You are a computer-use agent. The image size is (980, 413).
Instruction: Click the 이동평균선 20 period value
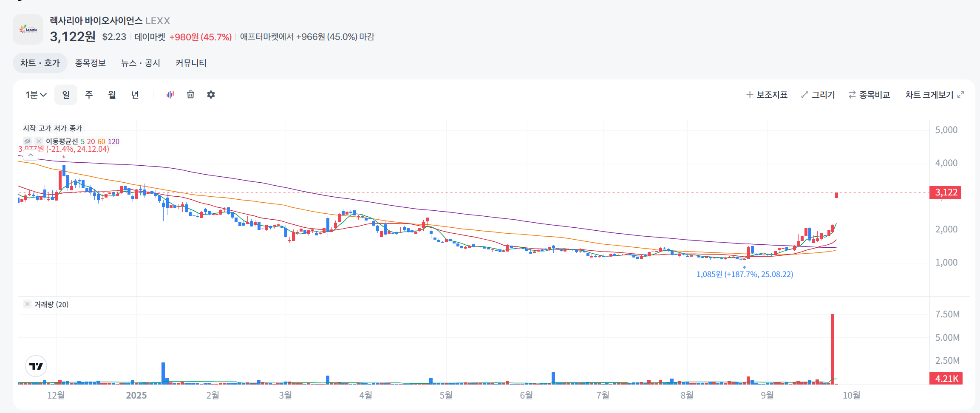click(91, 141)
